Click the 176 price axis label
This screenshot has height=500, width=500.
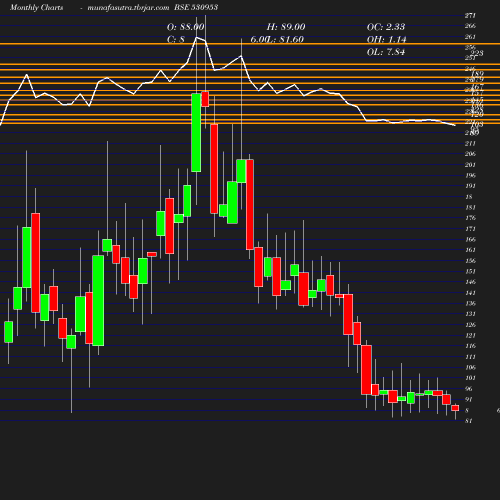(x=470, y=218)
